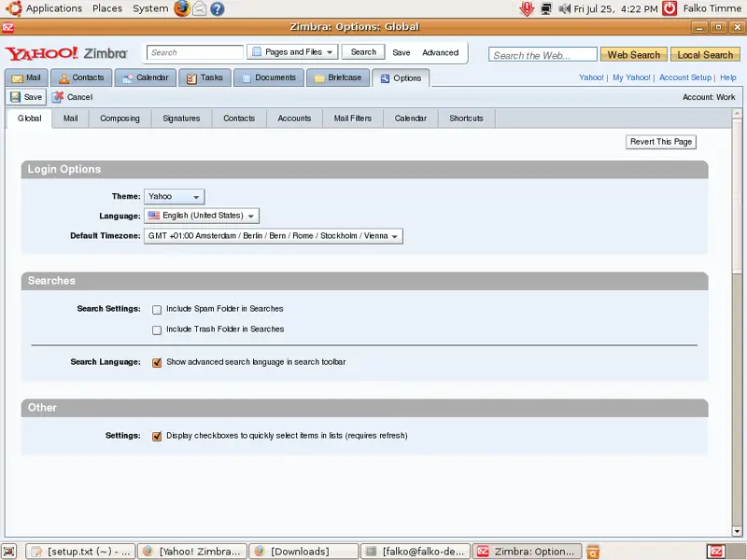Switch to falko terminal window in taskbar
747x560 pixels.
tap(416, 552)
